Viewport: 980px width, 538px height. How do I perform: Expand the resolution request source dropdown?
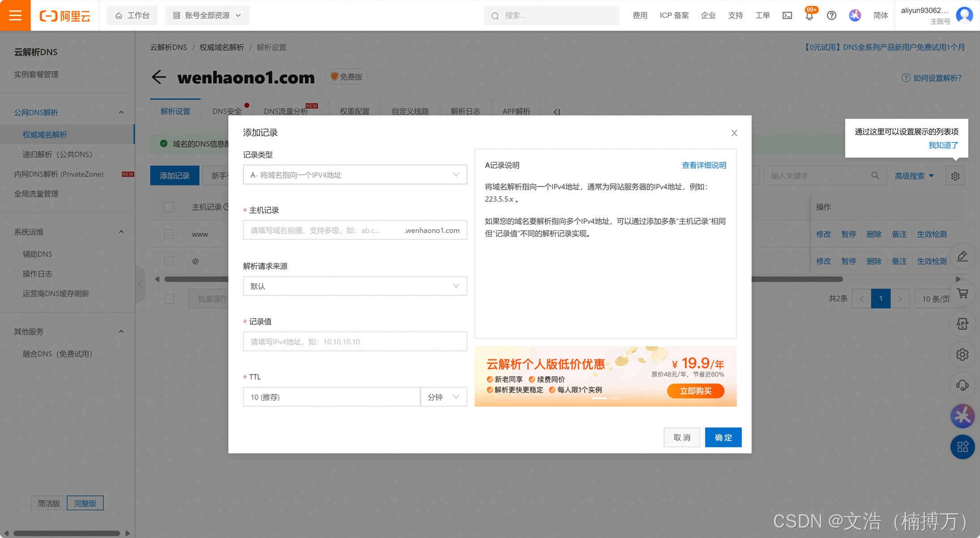coord(355,286)
